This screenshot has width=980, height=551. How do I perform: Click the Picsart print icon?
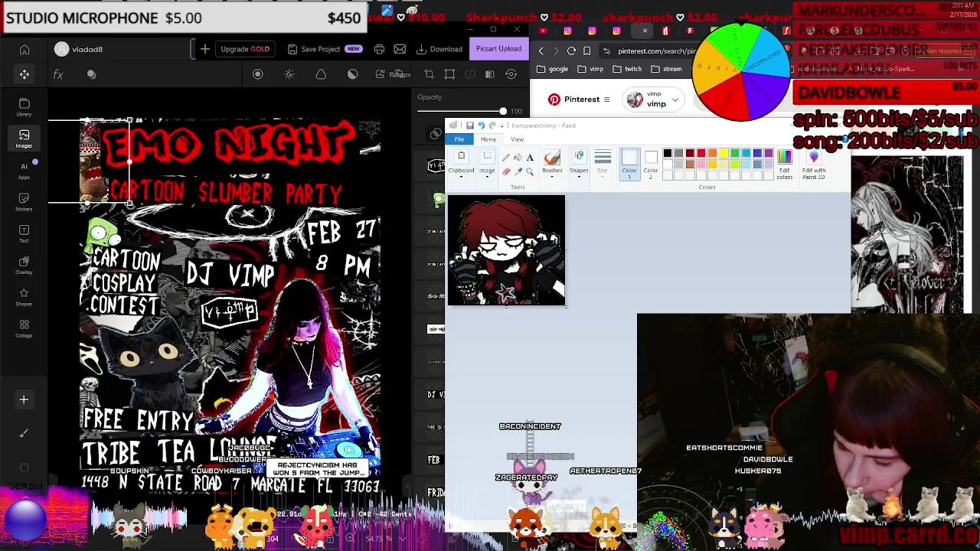tap(379, 49)
